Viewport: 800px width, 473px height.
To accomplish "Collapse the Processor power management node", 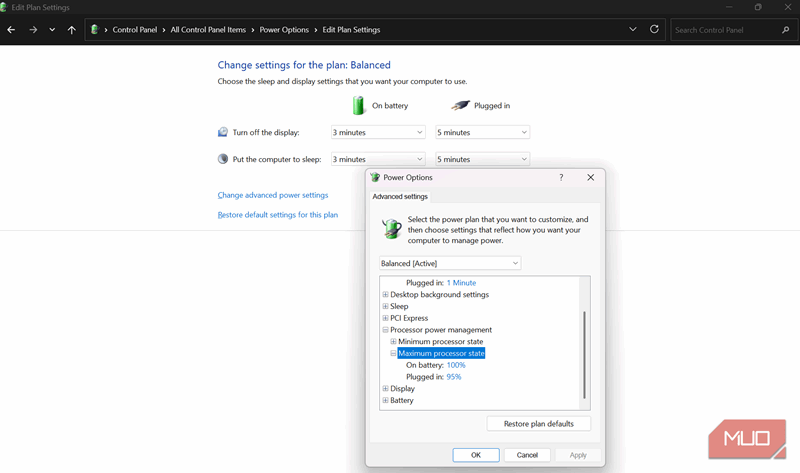I will (x=385, y=330).
